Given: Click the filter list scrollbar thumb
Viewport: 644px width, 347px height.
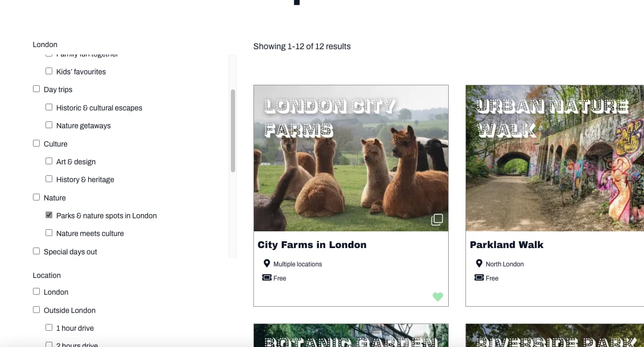Looking at the screenshot, I should (233, 131).
